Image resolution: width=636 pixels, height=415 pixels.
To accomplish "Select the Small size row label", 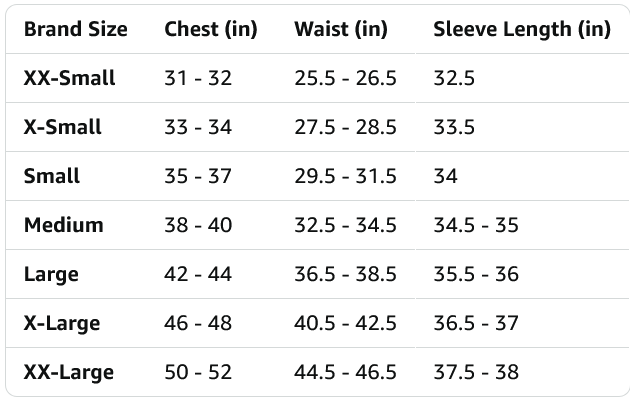I will tap(52, 176).
